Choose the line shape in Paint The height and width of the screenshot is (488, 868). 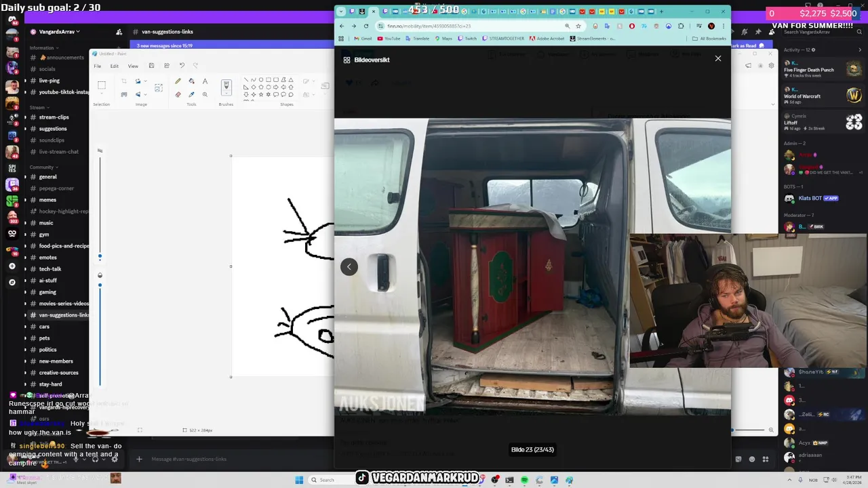[x=245, y=80]
